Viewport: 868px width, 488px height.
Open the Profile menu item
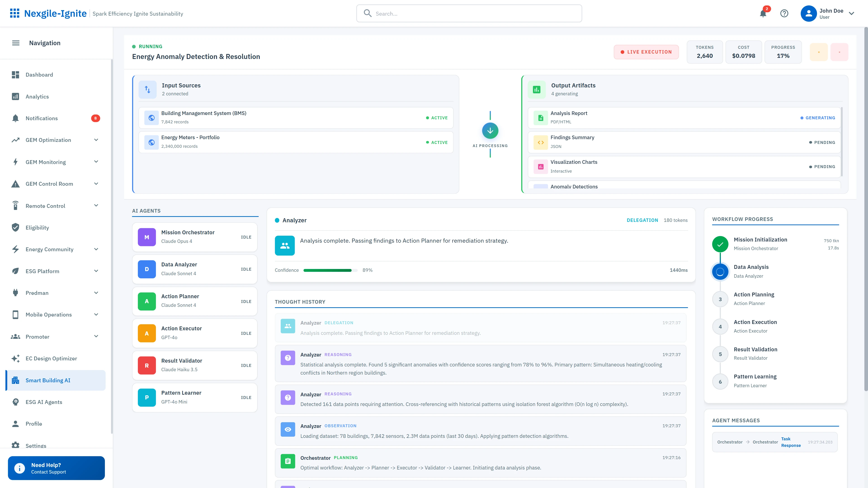click(x=34, y=424)
